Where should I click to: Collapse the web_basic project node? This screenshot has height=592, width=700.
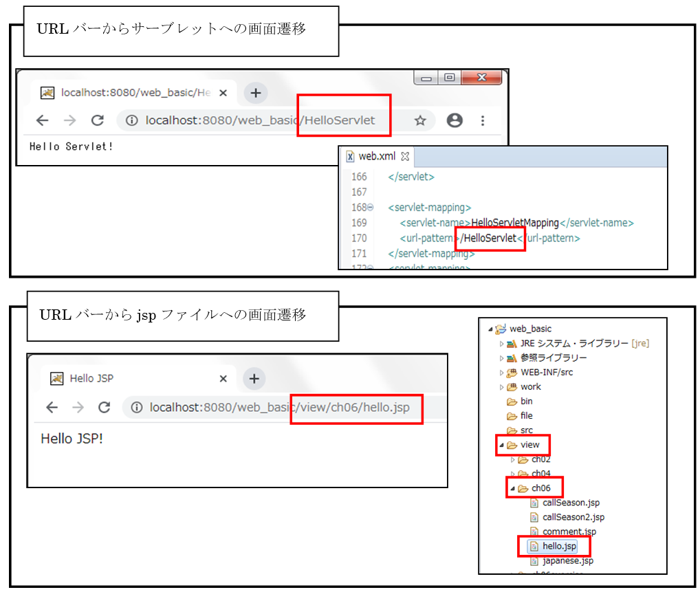pyautogui.click(x=490, y=329)
